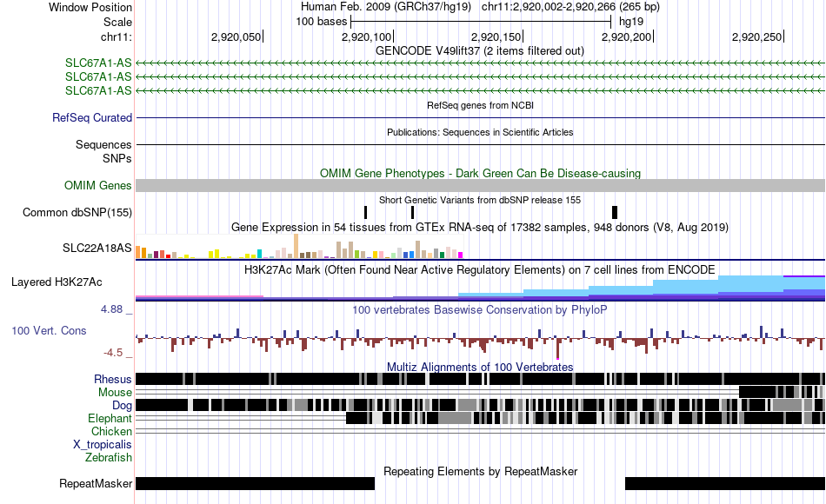Click Multiz Alignments of 100 Vertebrates title
The height and width of the screenshot is (504, 826).
click(x=480, y=367)
